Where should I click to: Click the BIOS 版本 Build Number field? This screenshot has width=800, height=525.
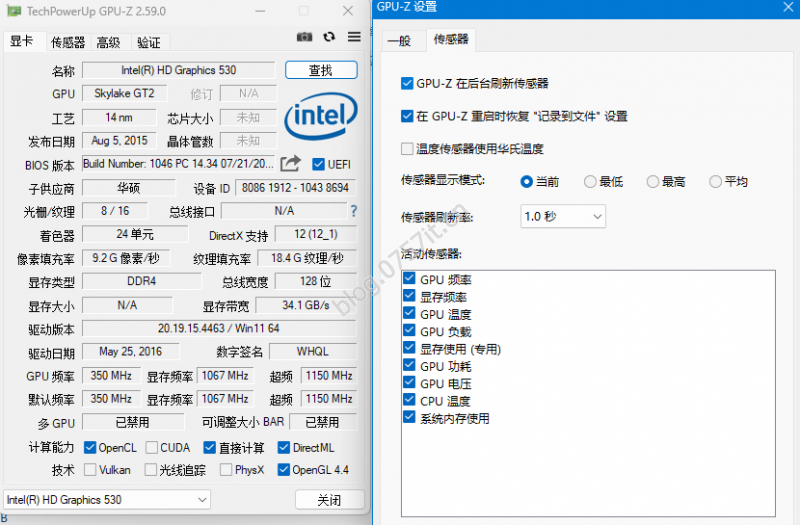(x=179, y=164)
